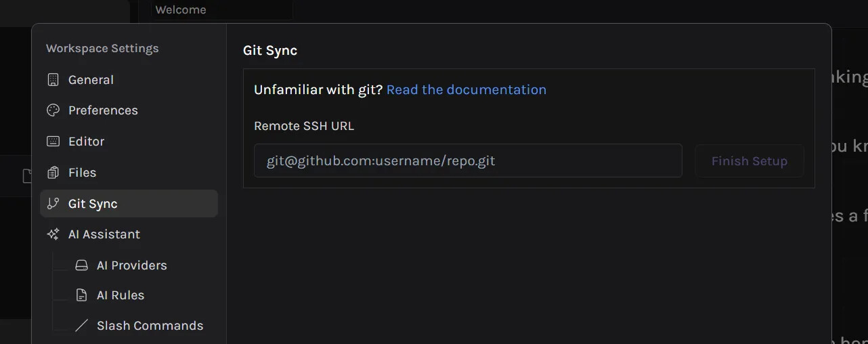Switch to the Welcome tab
The height and width of the screenshot is (344, 868).
point(181,9)
